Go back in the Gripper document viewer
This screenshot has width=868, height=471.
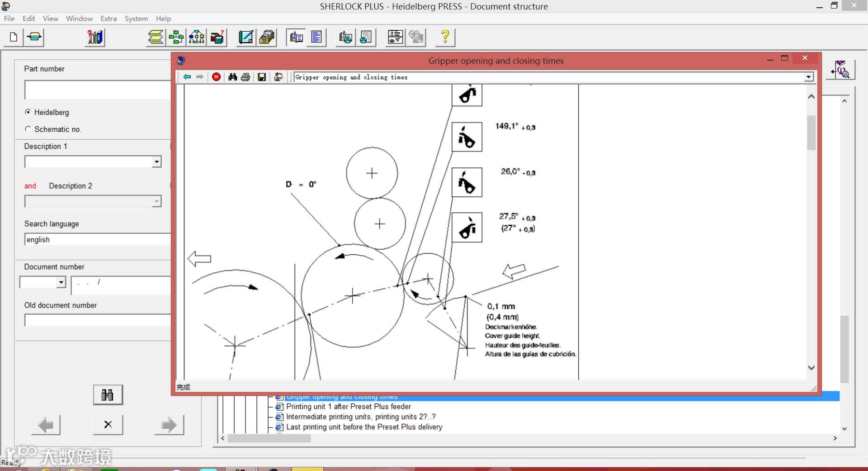(x=187, y=77)
